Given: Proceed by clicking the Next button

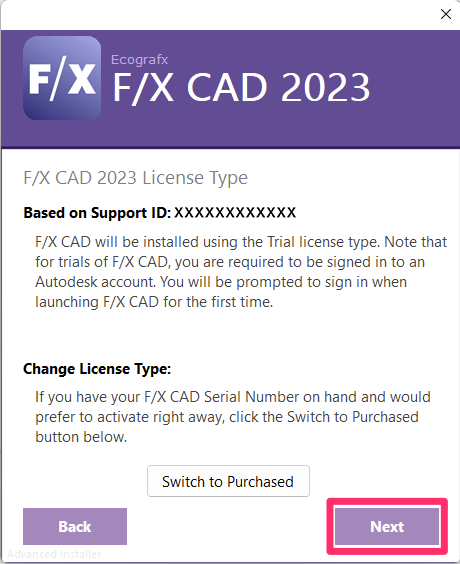Looking at the screenshot, I should [x=387, y=526].
